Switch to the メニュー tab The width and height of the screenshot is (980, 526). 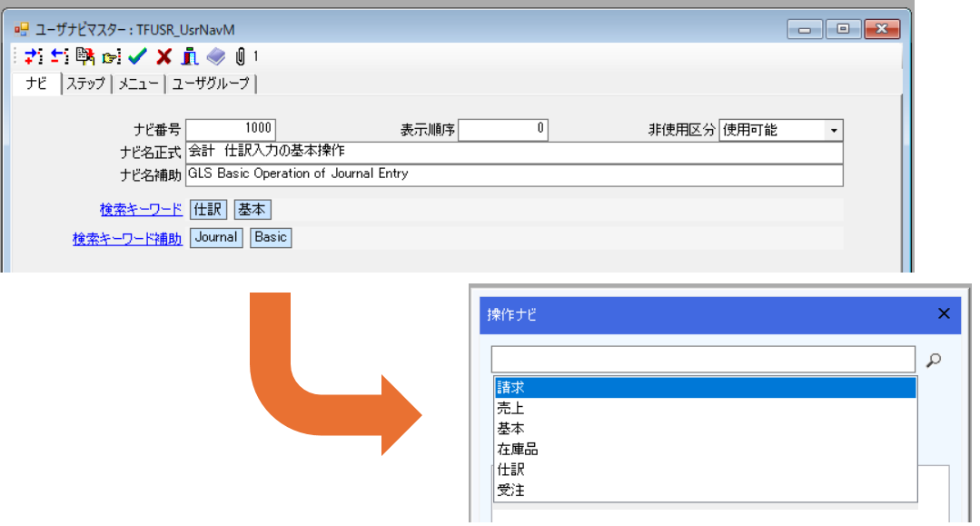[x=138, y=84]
